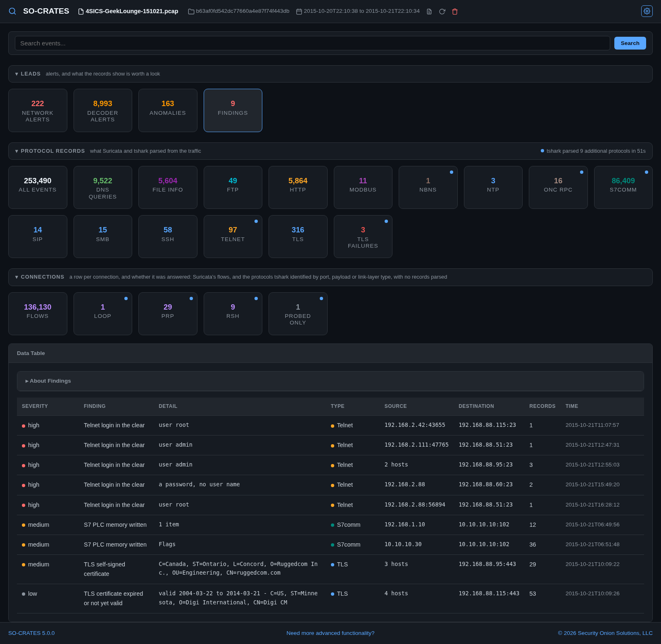Viewport: 661px width, 644px height.
Task: Open the 9,522 DNS Queries card
Action: pyautogui.click(x=103, y=187)
